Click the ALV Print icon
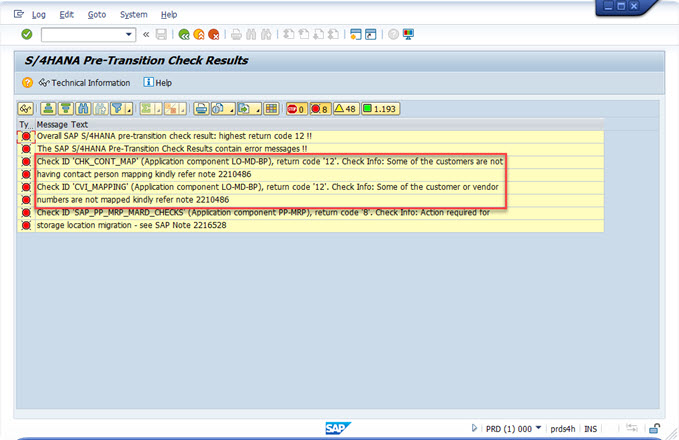This screenshot has height=440, width=679. 201,109
